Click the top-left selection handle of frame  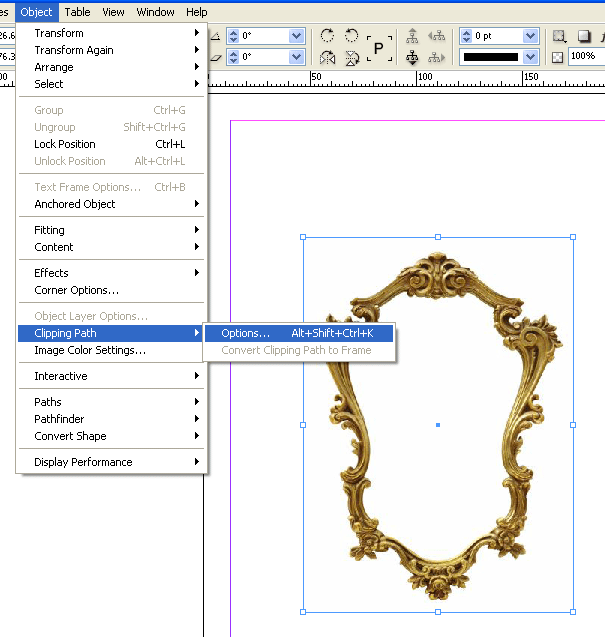tap(303, 237)
